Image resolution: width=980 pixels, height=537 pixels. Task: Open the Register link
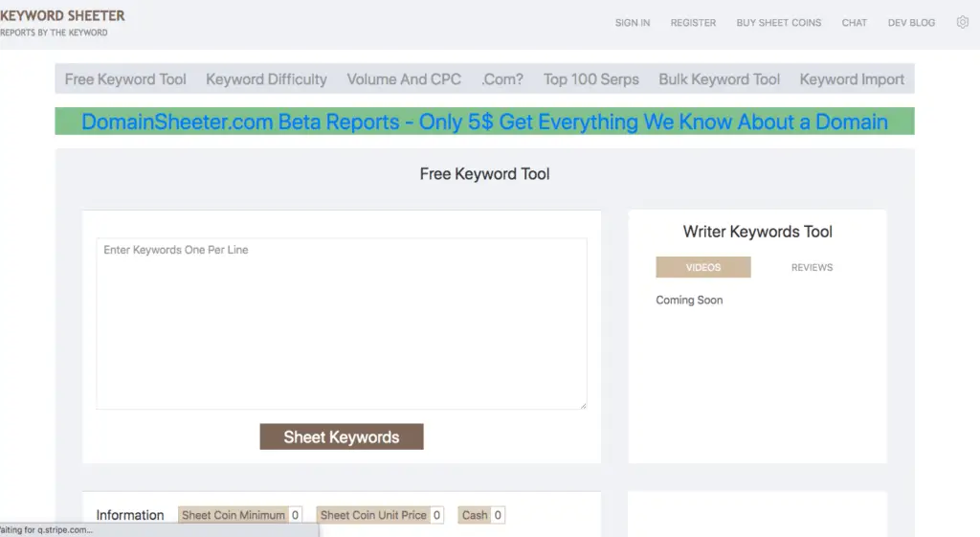tap(693, 23)
